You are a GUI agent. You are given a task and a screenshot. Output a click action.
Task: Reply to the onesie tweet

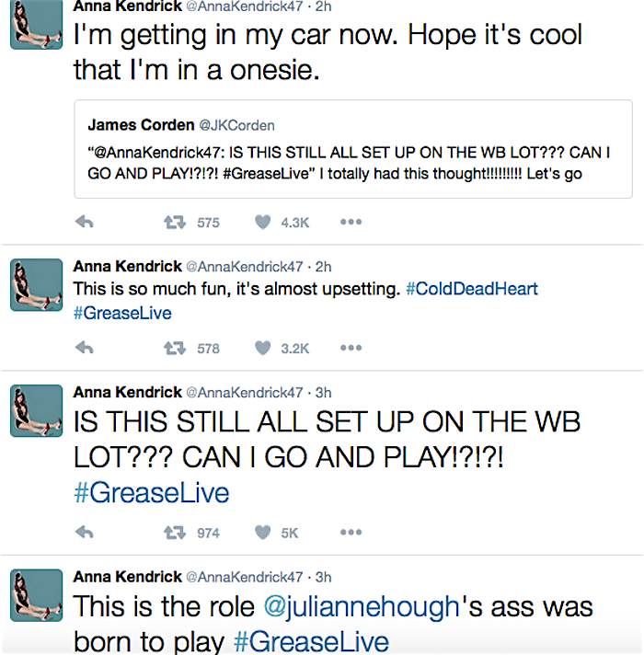pyautogui.click(x=84, y=222)
